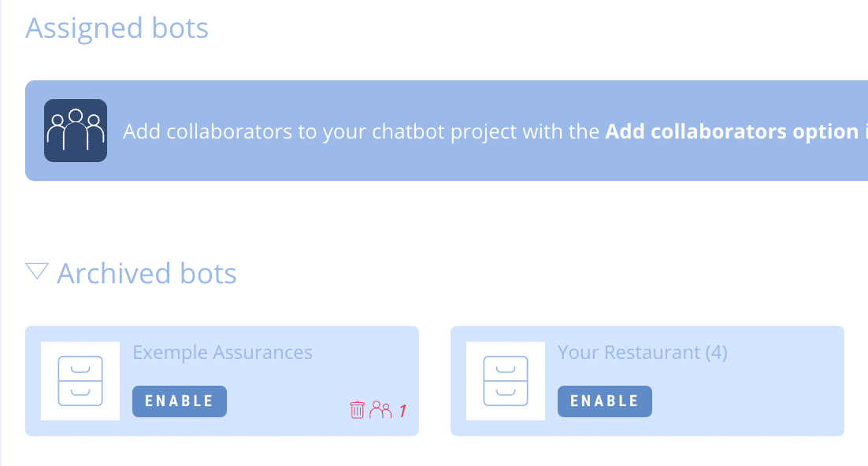Enable the Exemple Assurances bot
Image resolution: width=868 pixels, height=466 pixels.
coord(179,401)
